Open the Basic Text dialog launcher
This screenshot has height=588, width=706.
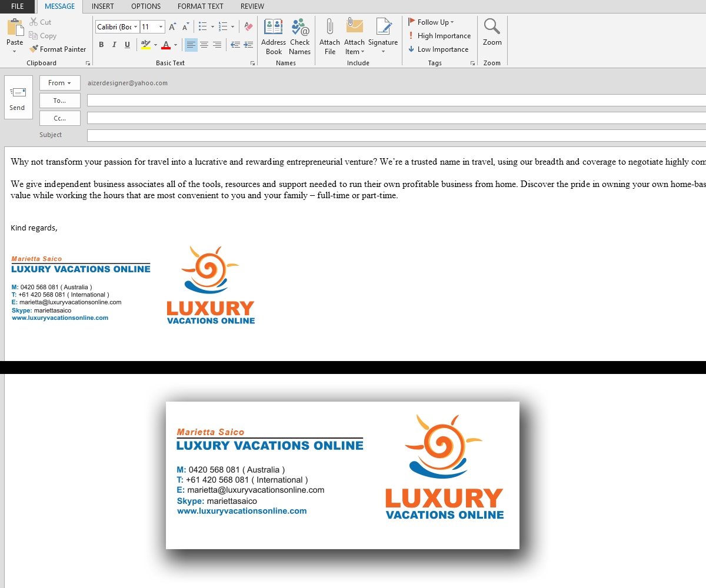[x=252, y=63]
